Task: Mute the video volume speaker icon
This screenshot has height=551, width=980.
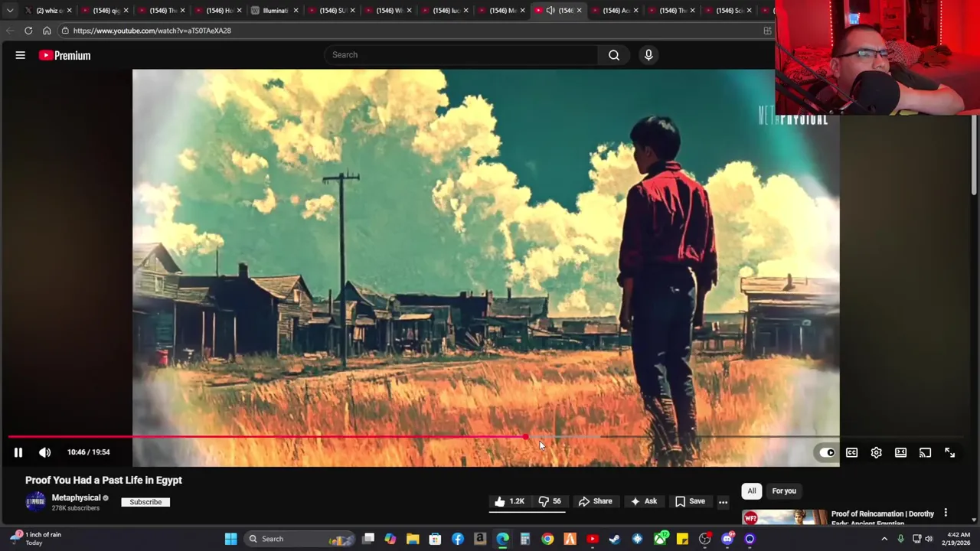Action: (x=45, y=452)
